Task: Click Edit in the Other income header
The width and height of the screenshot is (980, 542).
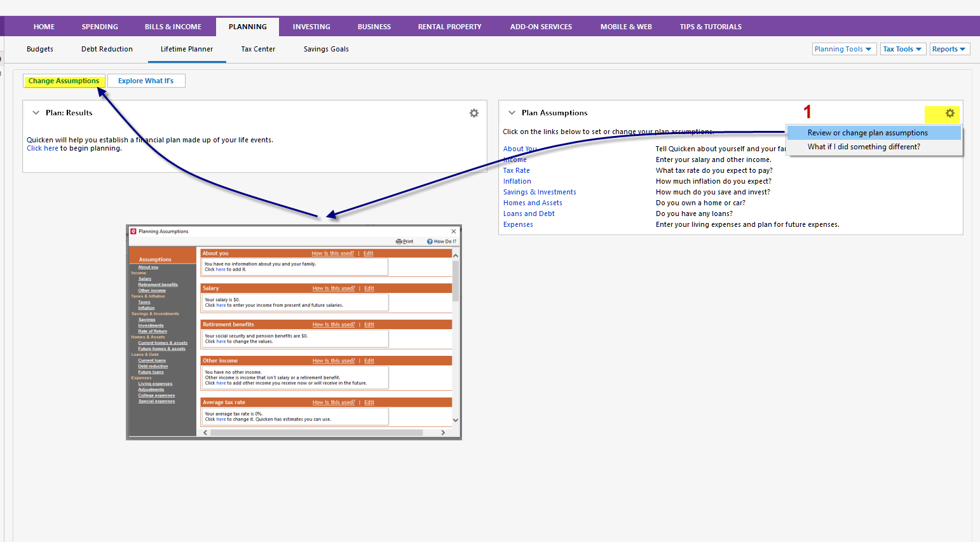Action: (x=369, y=361)
